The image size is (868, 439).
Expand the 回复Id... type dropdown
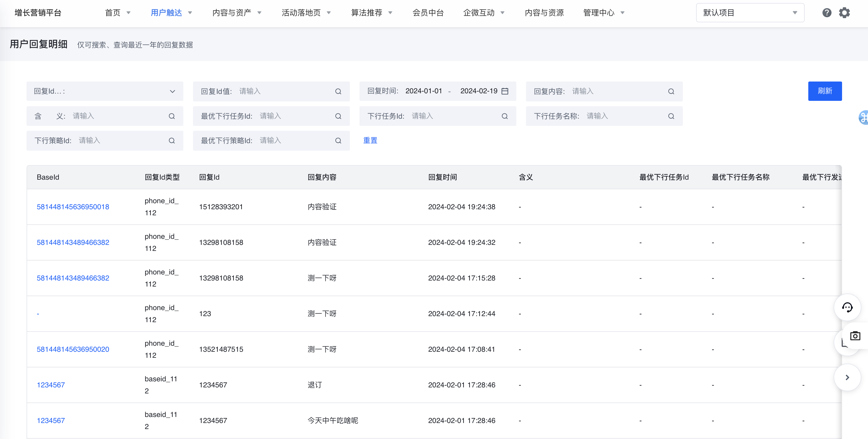click(x=105, y=91)
